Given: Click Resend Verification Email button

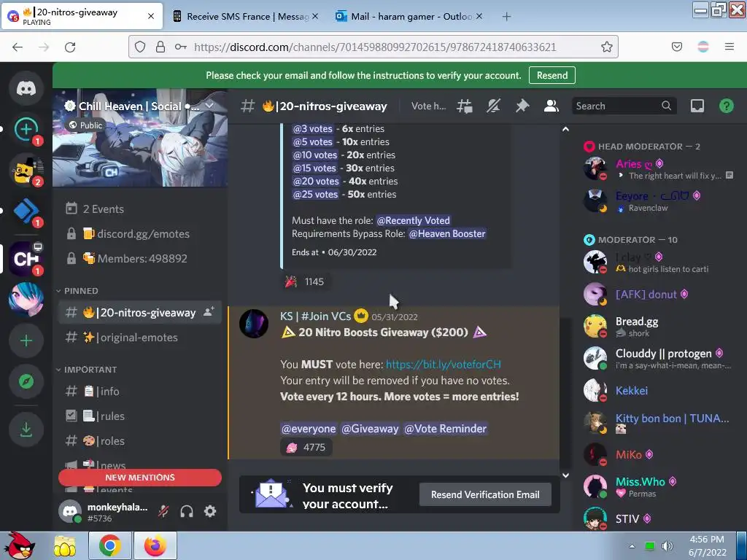Looking at the screenshot, I should 485,495.
